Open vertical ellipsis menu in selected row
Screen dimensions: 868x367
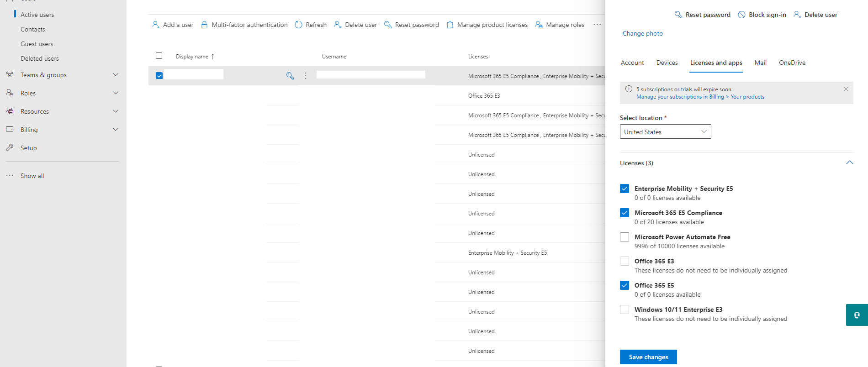pos(306,76)
